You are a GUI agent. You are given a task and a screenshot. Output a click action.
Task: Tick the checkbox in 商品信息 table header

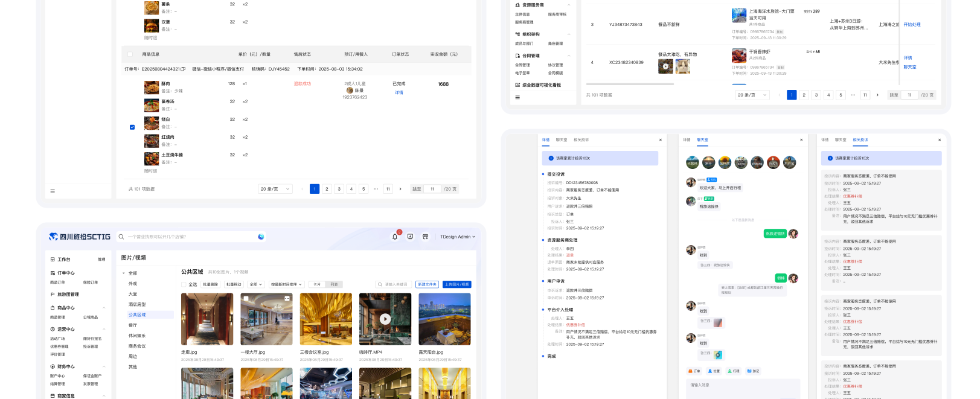tap(130, 54)
